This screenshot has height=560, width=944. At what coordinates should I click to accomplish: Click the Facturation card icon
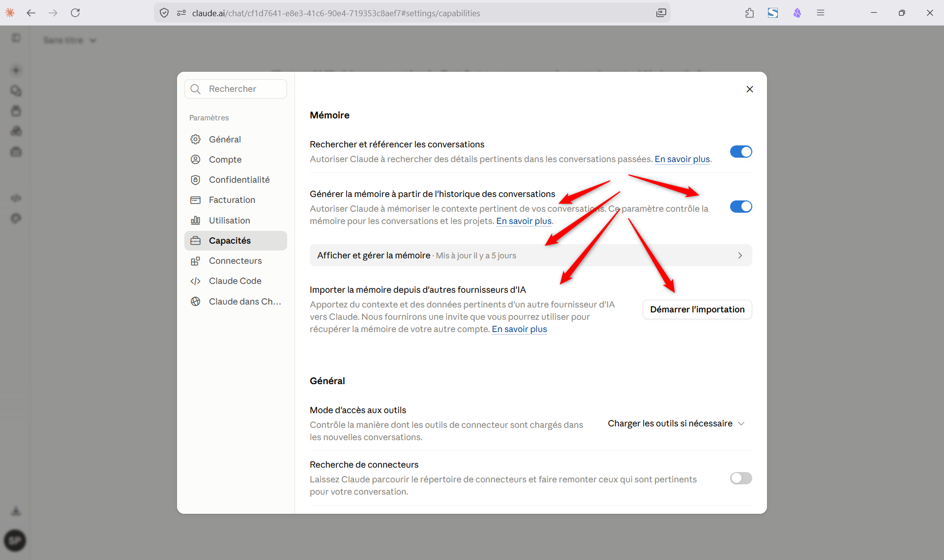(195, 200)
